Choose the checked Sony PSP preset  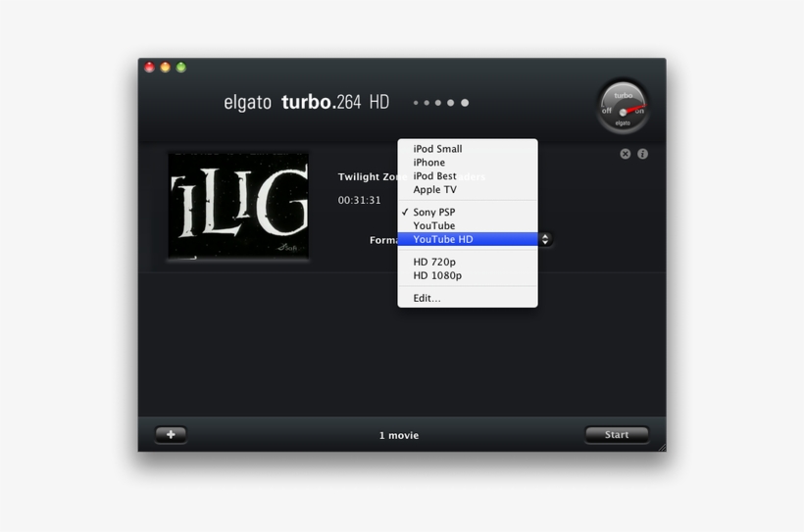[434, 212]
